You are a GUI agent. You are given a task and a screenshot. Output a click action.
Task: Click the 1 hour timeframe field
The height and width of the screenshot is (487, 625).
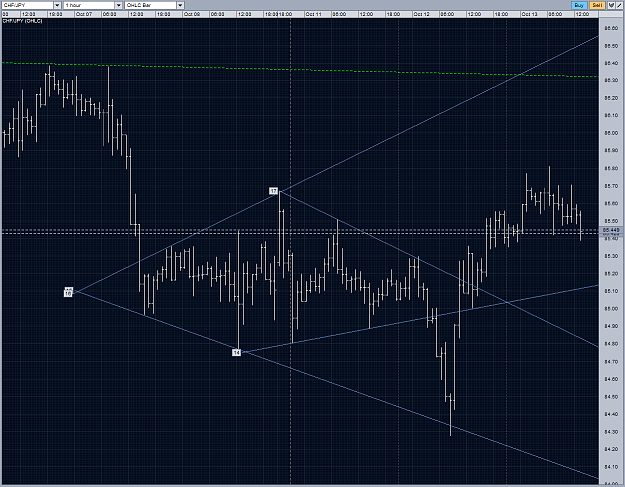point(89,5)
